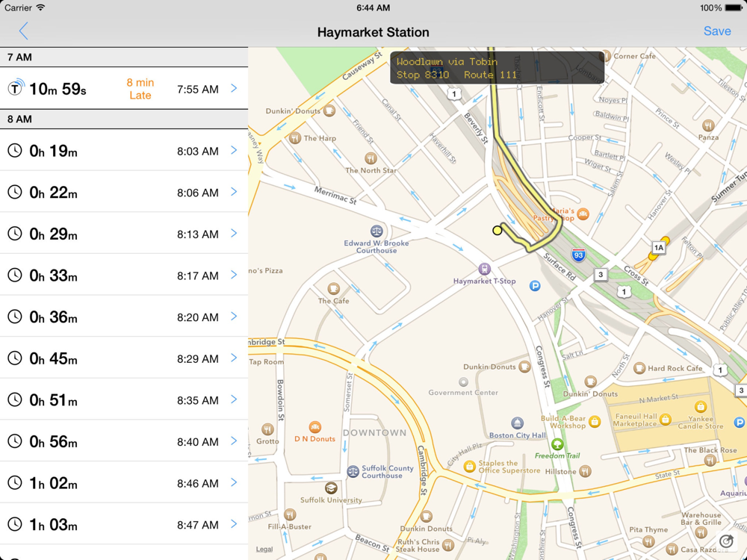Screen dimensions: 747x560
Task: Tap the Haymarket T-Stop transit icon
Action: 485,269
